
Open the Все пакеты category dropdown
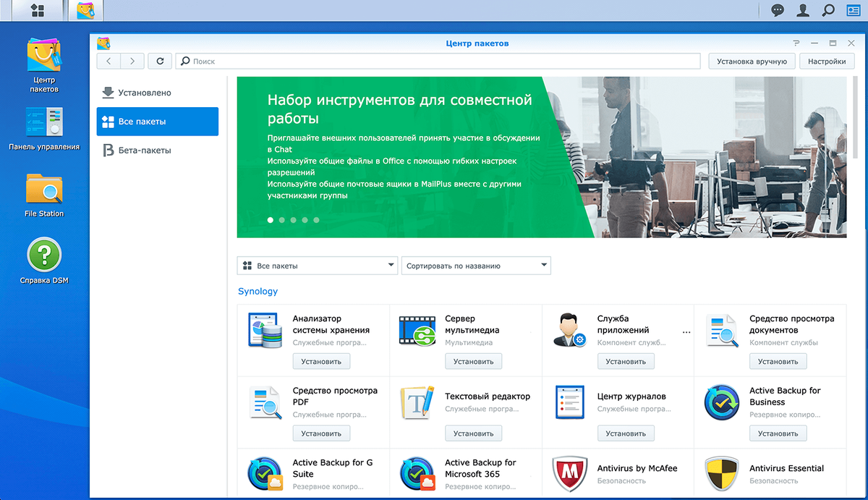318,266
